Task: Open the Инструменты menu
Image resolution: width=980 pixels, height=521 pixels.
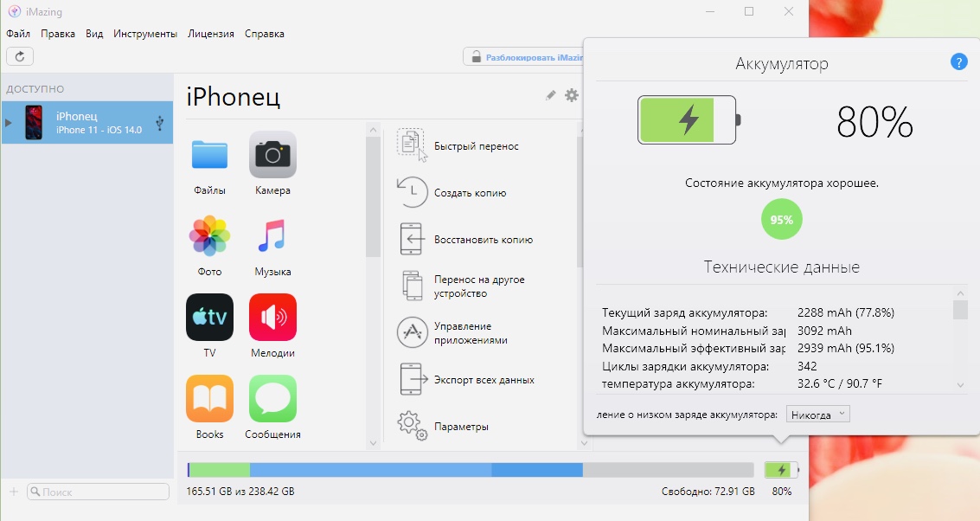Action: [x=145, y=34]
